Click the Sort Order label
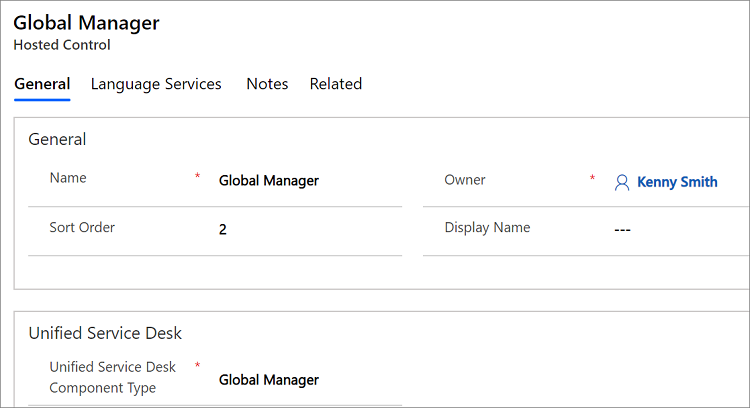 coord(82,227)
